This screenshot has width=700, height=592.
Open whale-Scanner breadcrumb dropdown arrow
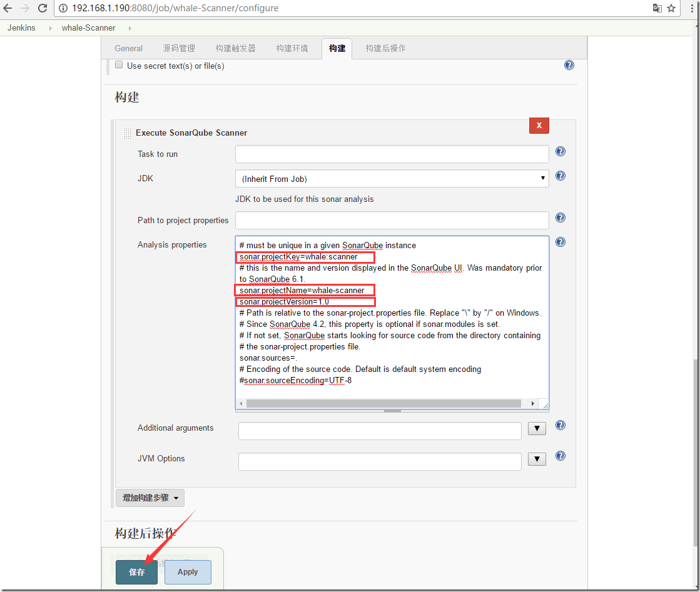coord(130,28)
